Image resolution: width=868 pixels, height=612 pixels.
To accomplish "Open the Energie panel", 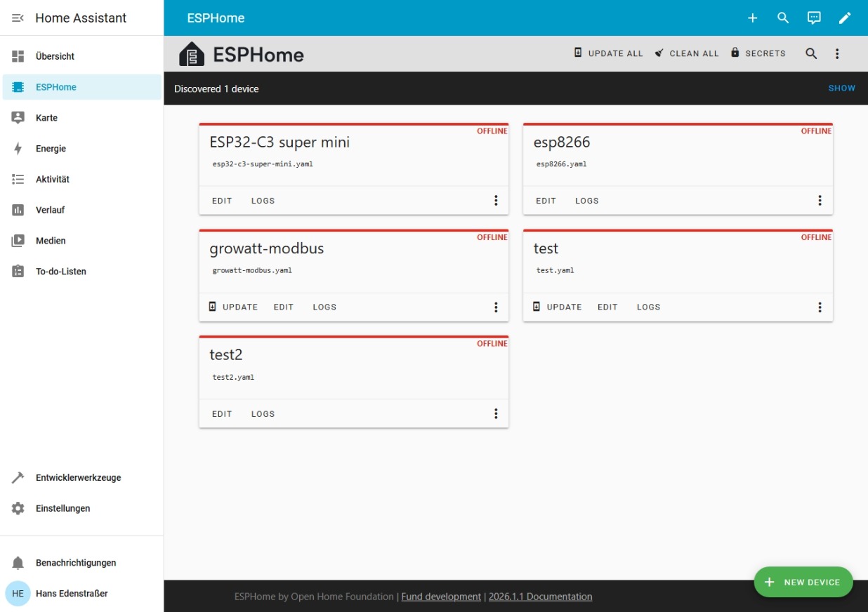I will [x=81, y=149].
